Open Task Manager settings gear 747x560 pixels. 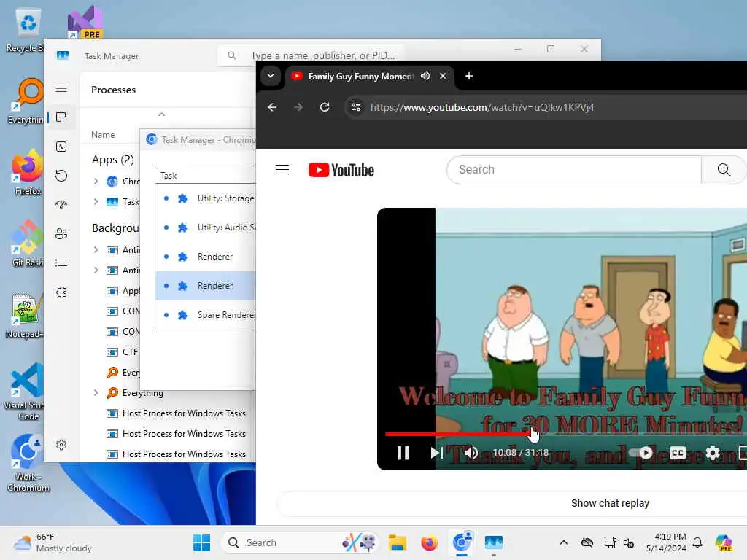(x=61, y=445)
